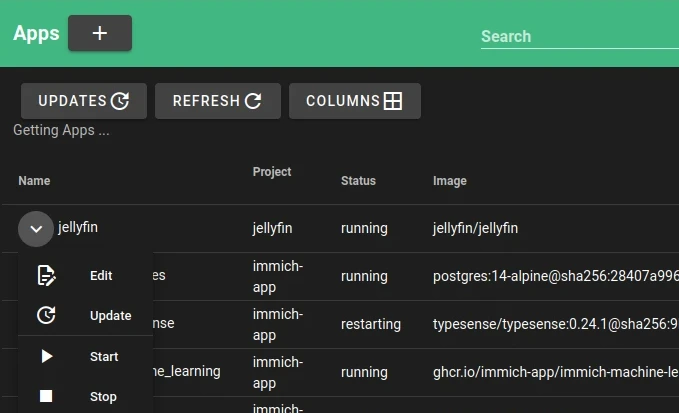Click the restarting status cell
The height and width of the screenshot is (413, 679).
coord(370,324)
